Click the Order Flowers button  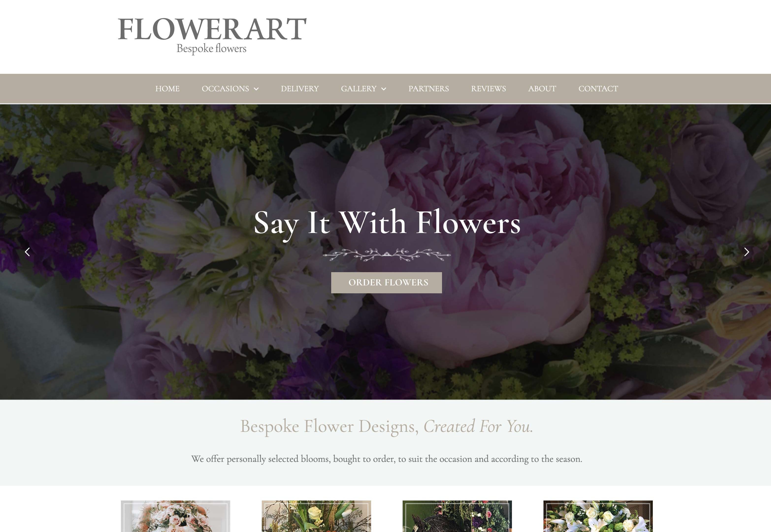[x=387, y=283]
